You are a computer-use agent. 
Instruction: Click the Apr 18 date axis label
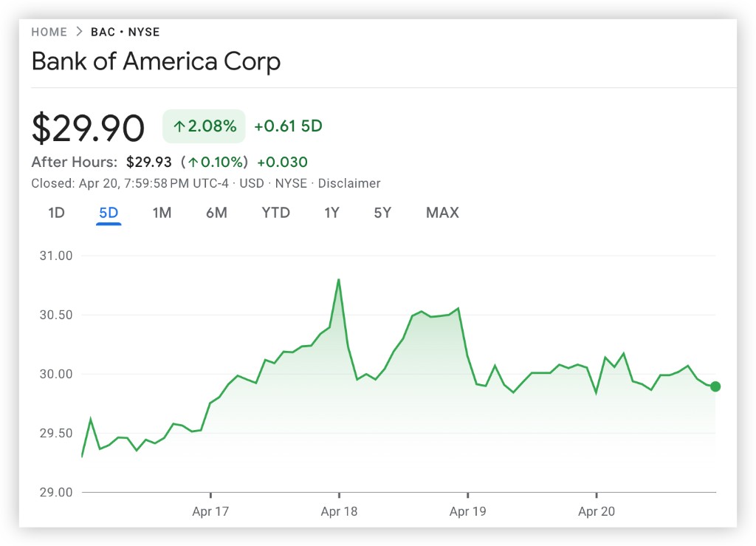(339, 511)
